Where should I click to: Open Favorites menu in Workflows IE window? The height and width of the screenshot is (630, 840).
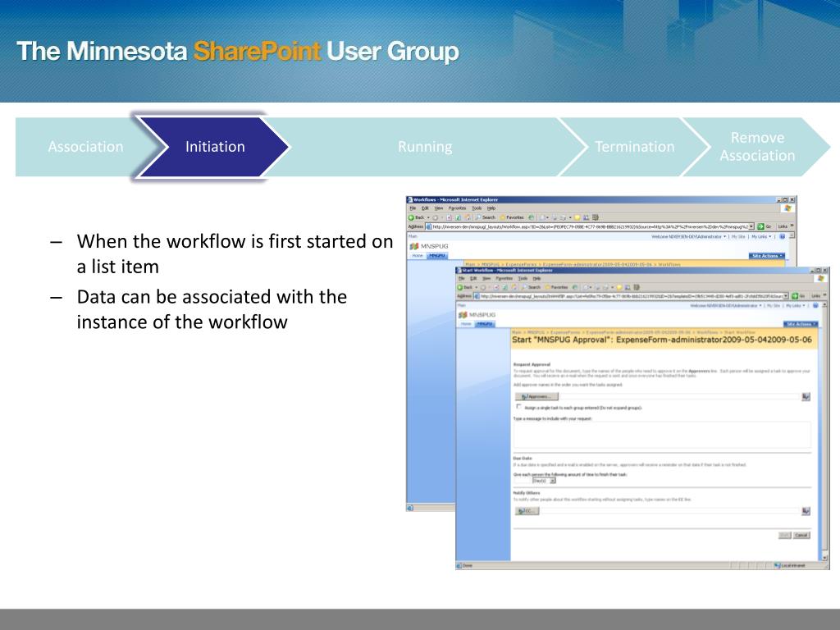[457, 208]
